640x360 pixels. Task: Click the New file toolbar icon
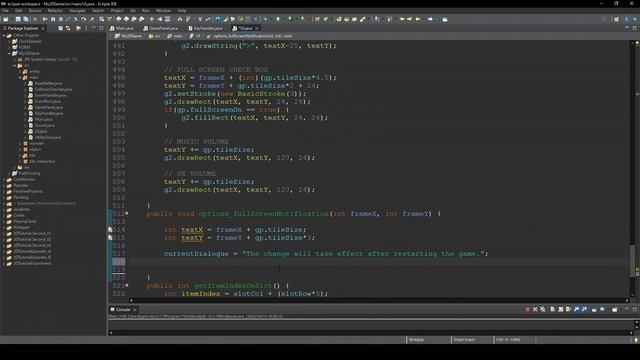pyautogui.click(x=6, y=19)
